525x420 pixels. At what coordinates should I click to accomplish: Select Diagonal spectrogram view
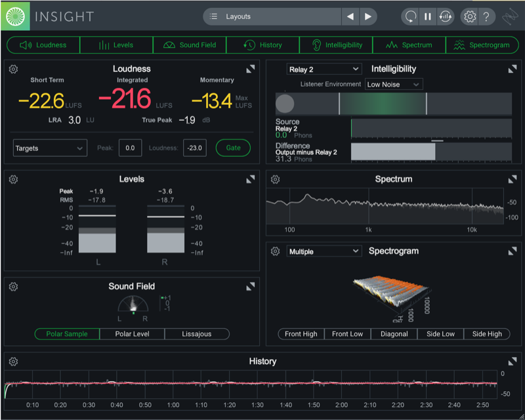[394, 334]
